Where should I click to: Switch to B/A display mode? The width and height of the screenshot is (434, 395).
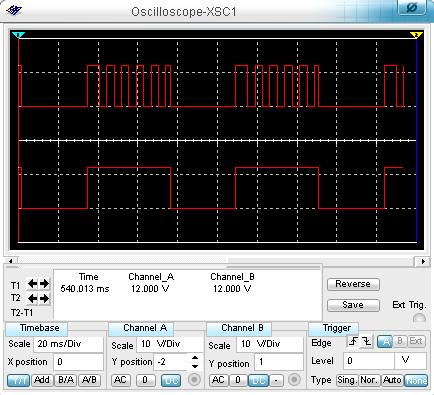click(66, 380)
